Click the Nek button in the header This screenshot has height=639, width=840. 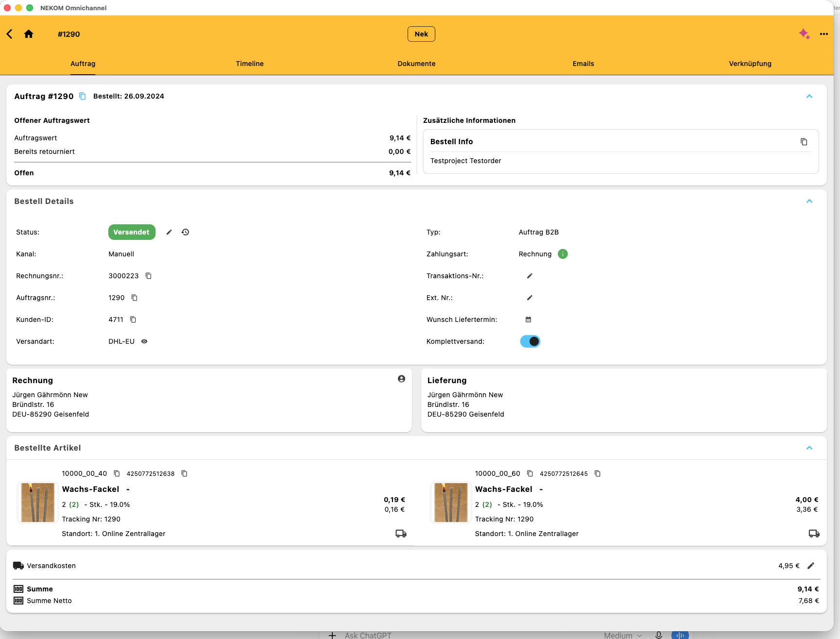click(421, 34)
